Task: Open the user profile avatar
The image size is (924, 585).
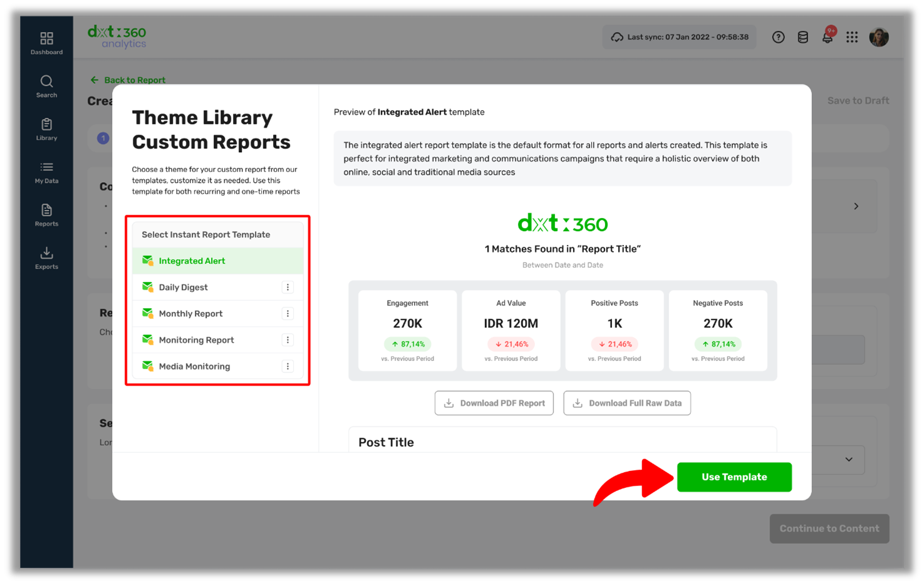Action: (879, 37)
